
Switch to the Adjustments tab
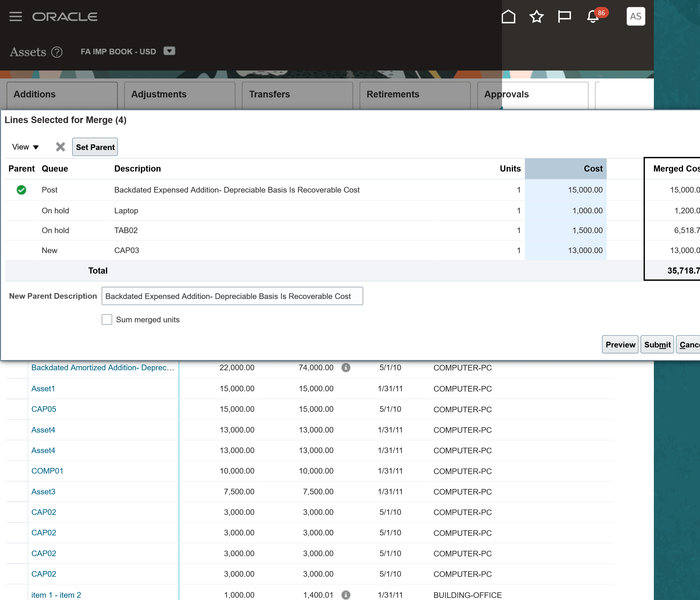[180, 94]
